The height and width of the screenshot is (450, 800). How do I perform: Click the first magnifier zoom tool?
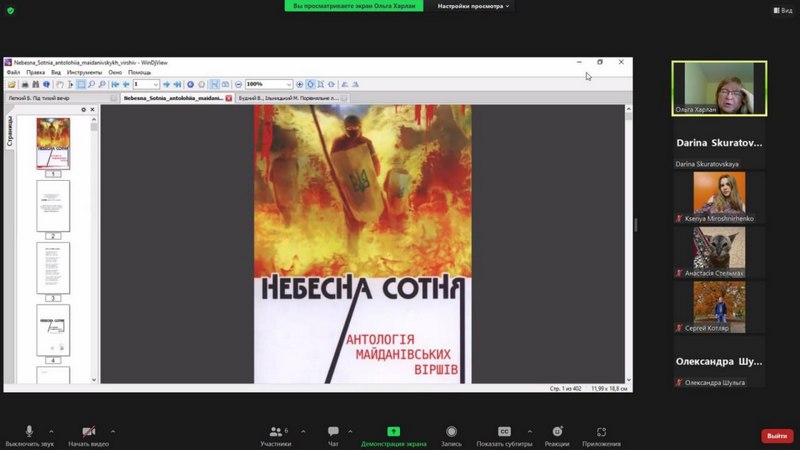[x=91, y=84]
